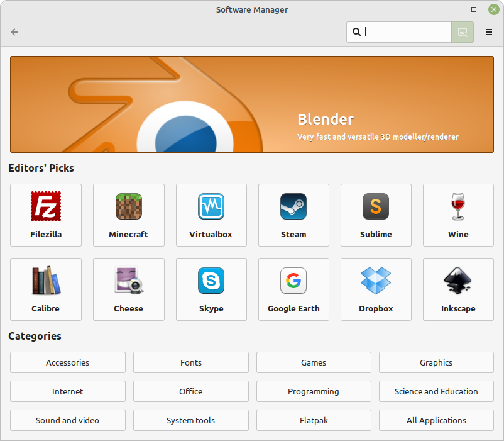The image size is (504, 441).
Task: Minimize the Software Manager window
Action: pyautogui.click(x=454, y=10)
